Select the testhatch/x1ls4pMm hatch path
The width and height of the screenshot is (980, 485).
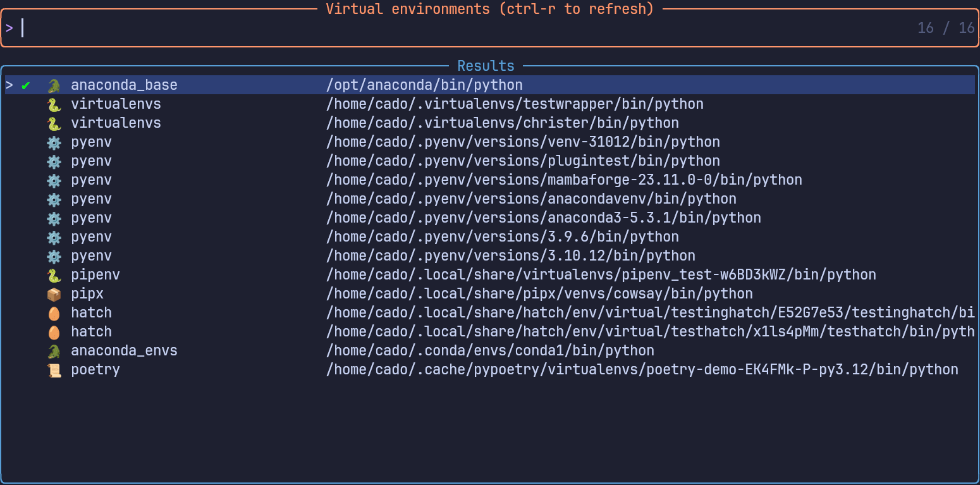(x=650, y=332)
